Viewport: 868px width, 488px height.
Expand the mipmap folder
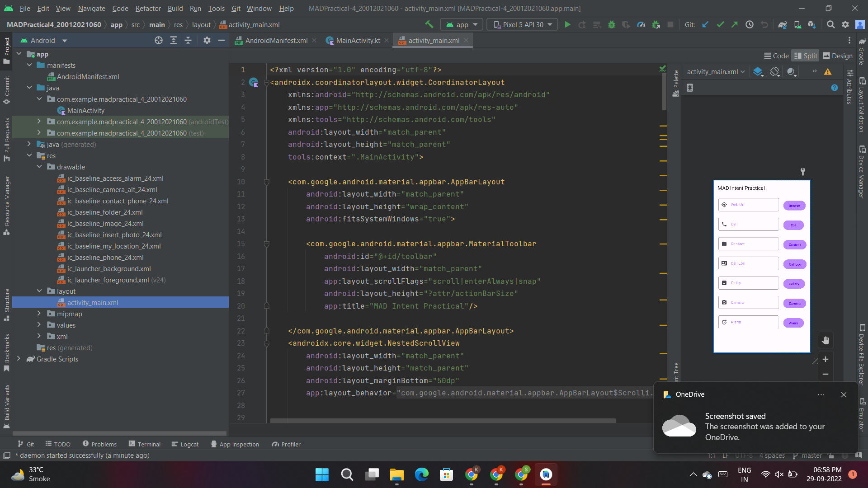coord(39,313)
